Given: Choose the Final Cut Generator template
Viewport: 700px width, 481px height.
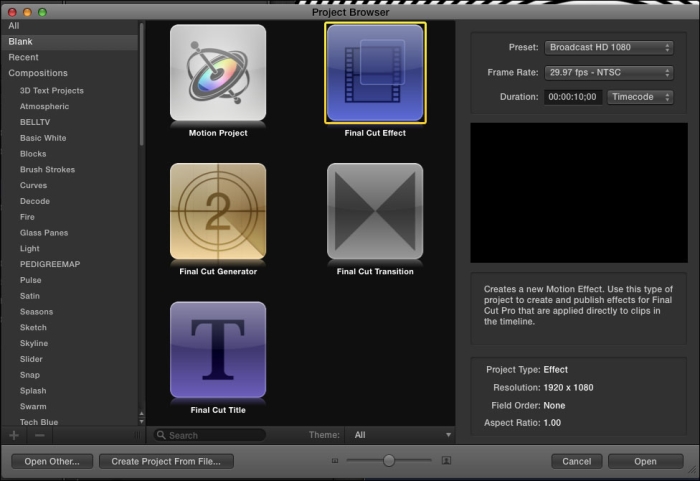Looking at the screenshot, I should (218, 211).
